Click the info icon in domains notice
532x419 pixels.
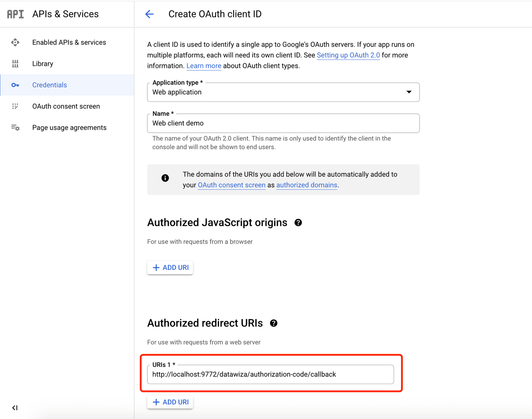coord(165,178)
